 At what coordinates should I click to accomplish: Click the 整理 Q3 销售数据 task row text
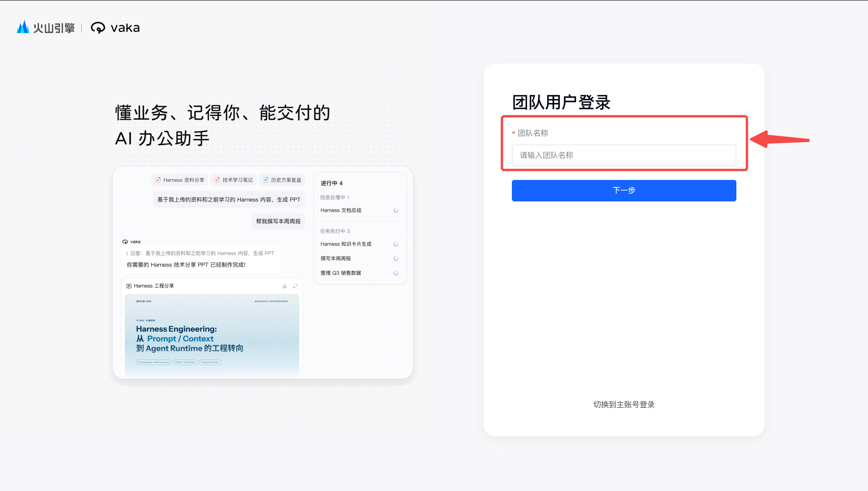coord(341,273)
